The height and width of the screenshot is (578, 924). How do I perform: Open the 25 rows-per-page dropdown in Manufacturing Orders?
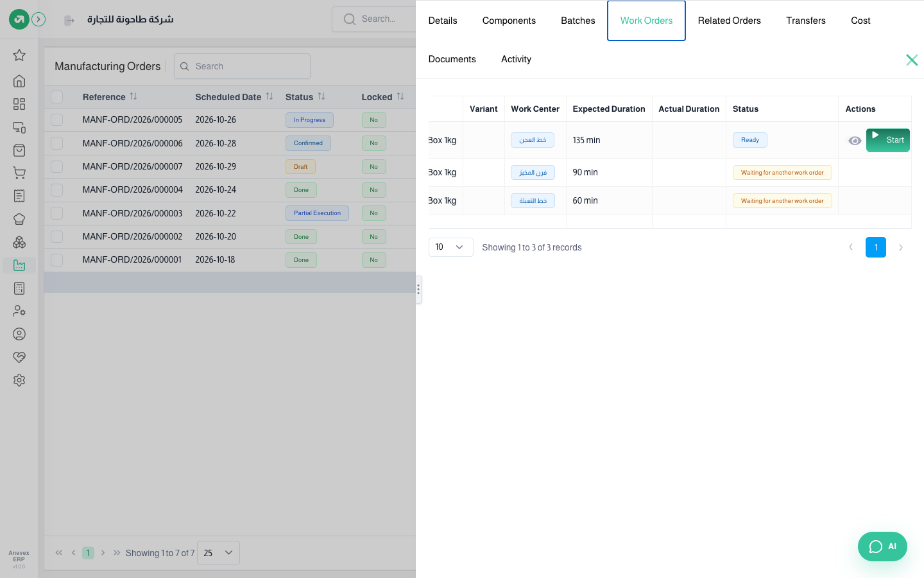[x=218, y=553]
